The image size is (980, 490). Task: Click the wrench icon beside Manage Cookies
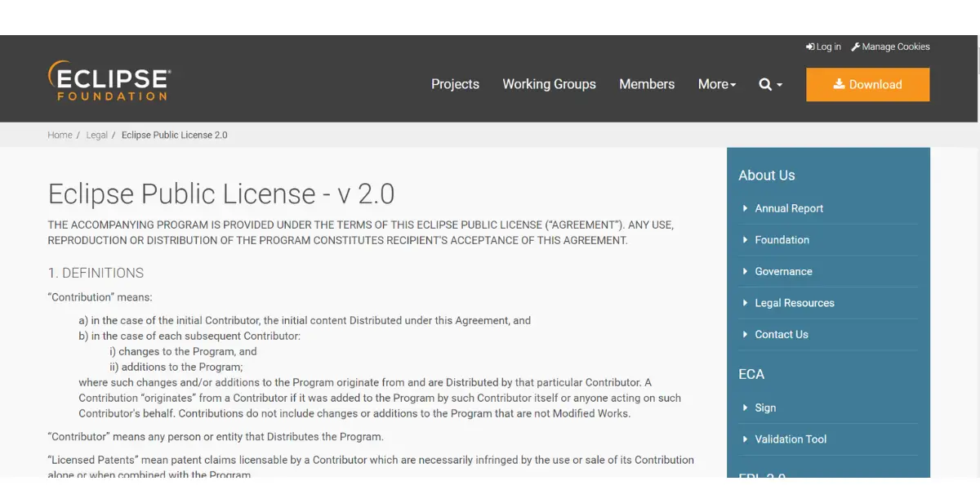coord(856,47)
